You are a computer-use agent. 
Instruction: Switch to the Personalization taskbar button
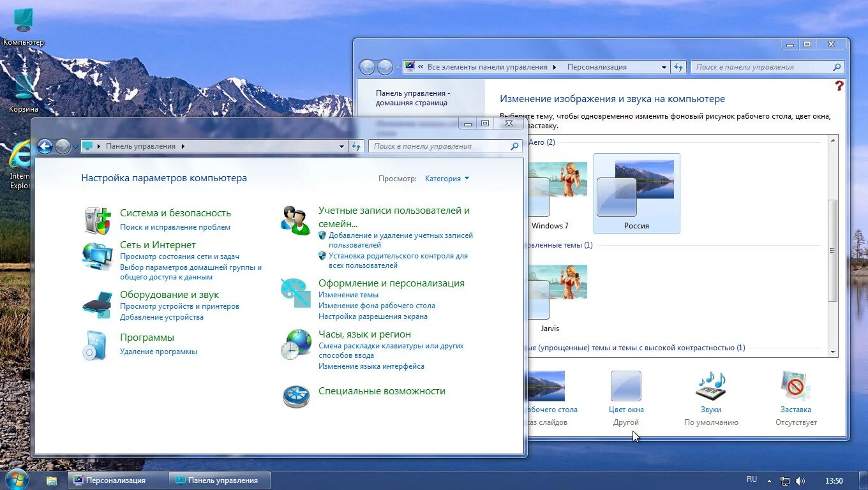coord(118,480)
